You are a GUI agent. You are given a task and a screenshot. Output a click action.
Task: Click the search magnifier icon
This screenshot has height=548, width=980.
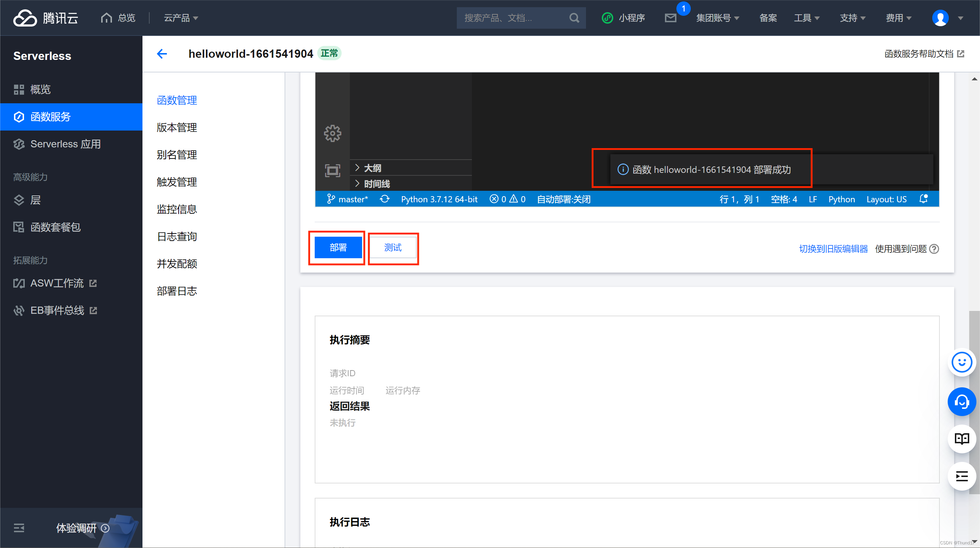[x=574, y=18]
